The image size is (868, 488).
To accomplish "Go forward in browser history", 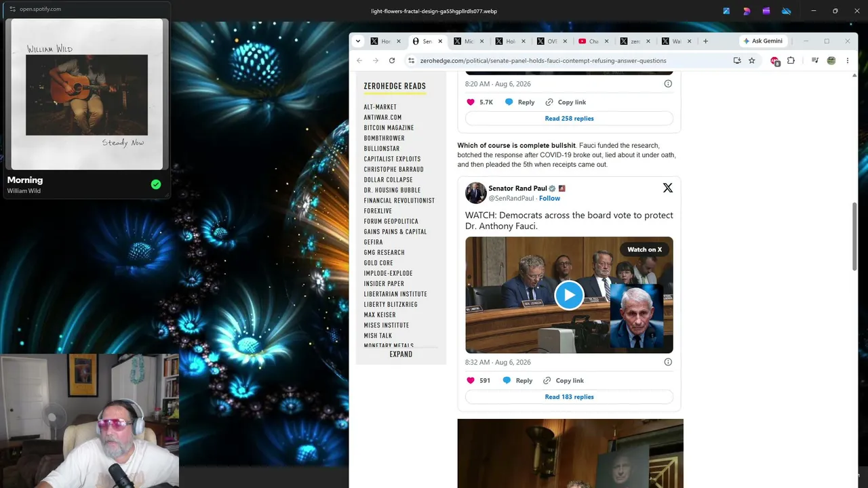I will click(376, 60).
